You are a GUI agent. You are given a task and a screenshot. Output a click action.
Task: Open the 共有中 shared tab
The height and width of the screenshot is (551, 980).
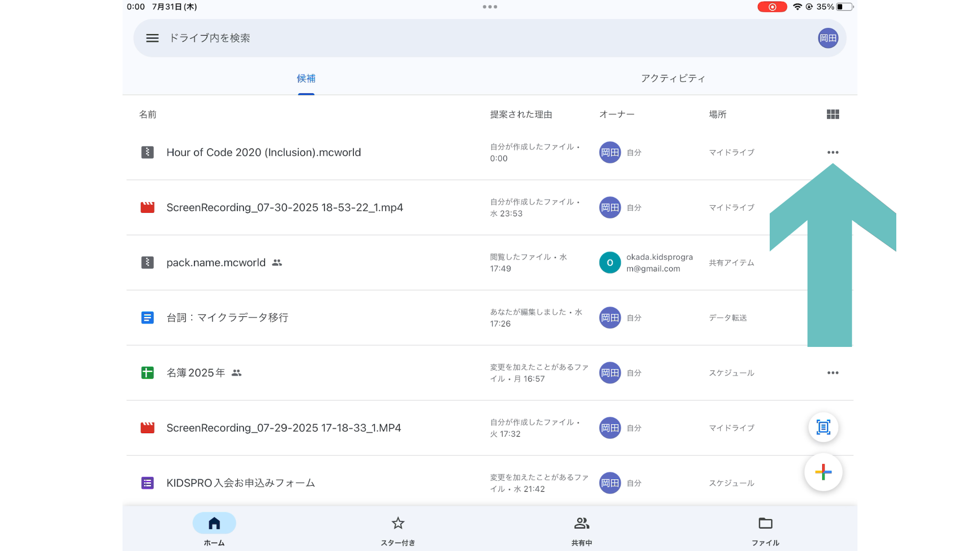pos(581,529)
